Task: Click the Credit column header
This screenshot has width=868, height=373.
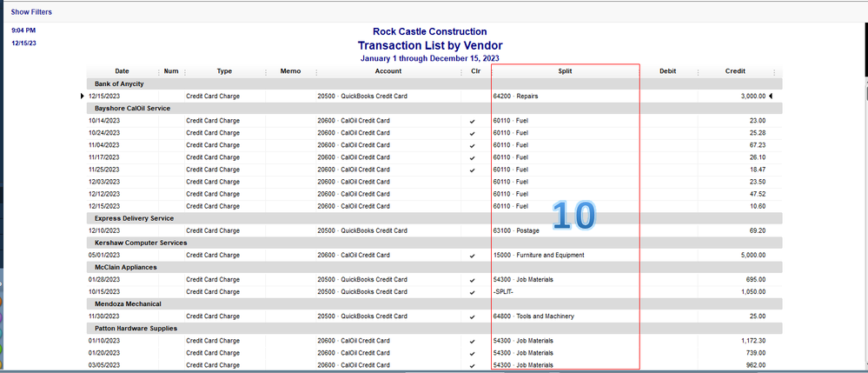Action: point(734,71)
